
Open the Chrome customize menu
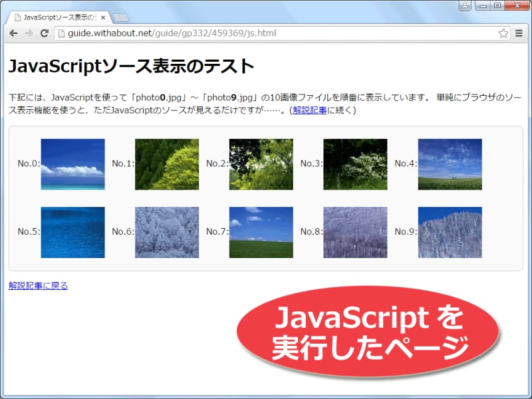point(520,33)
